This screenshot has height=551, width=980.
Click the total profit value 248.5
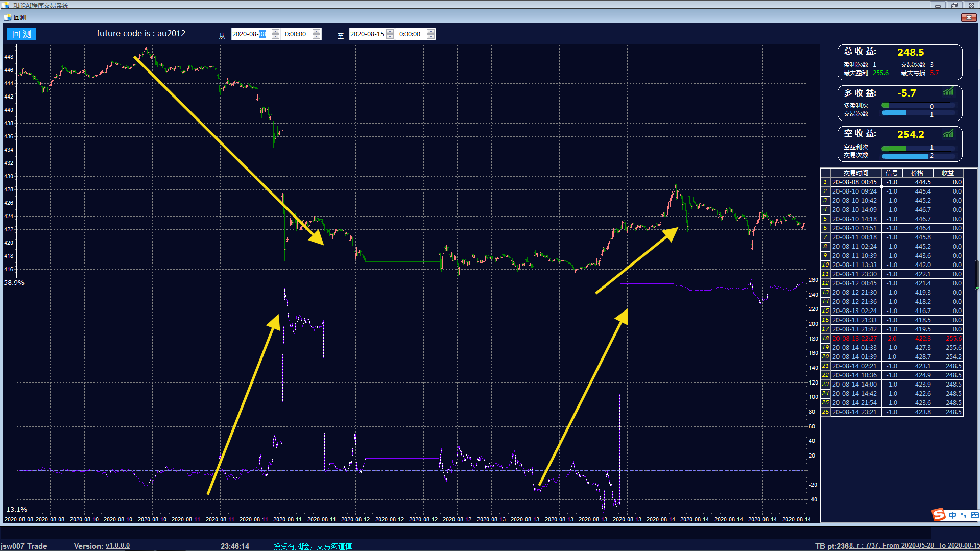[x=911, y=52]
